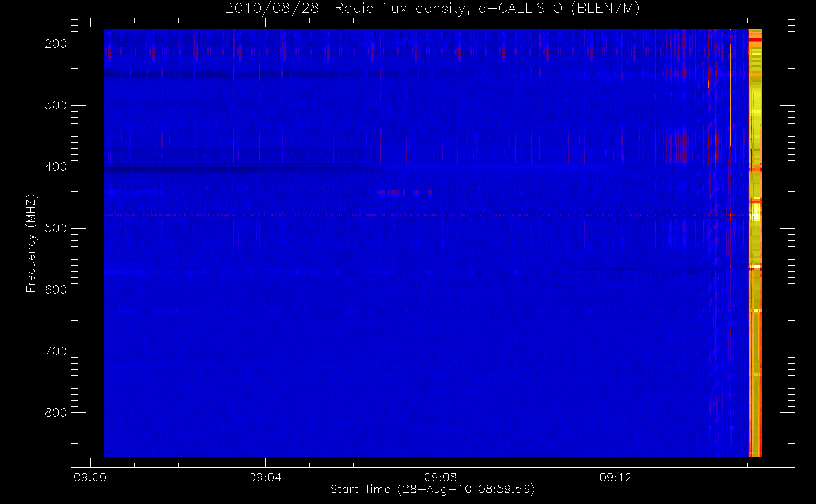Click the 700 frequency tick label
This screenshot has height=504, width=816.
(56, 351)
